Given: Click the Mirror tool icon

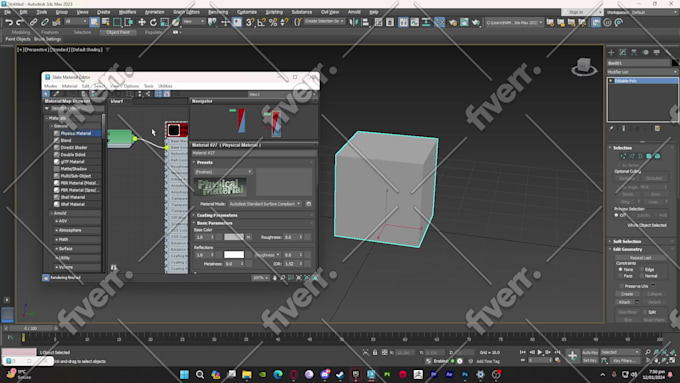Looking at the screenshot, I should tap(354, 22).
